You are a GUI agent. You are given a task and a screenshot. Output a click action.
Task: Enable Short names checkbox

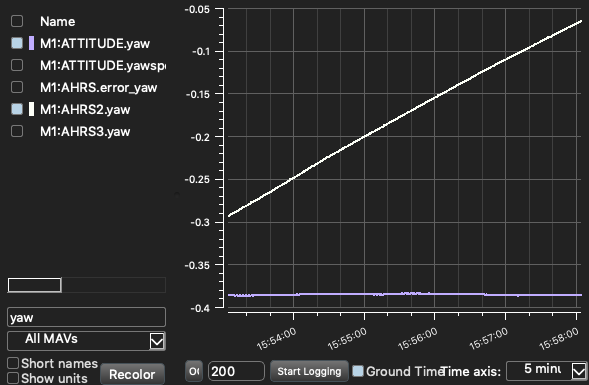point(13,363)
